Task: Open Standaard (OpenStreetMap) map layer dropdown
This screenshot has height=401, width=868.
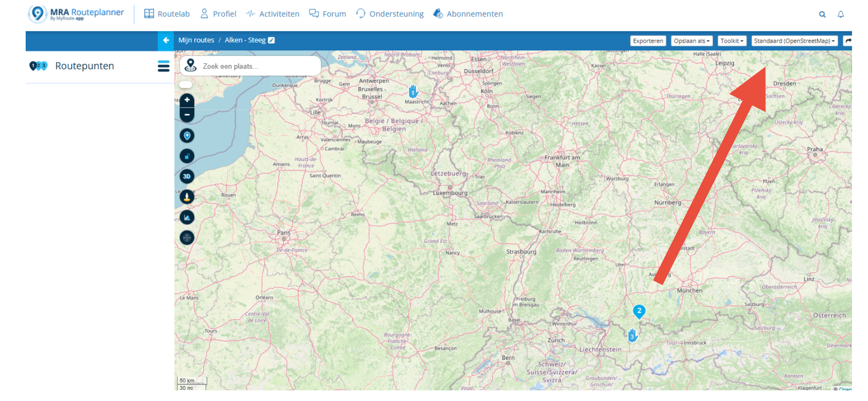Action: pyautogui.click(x=794, y=41)
